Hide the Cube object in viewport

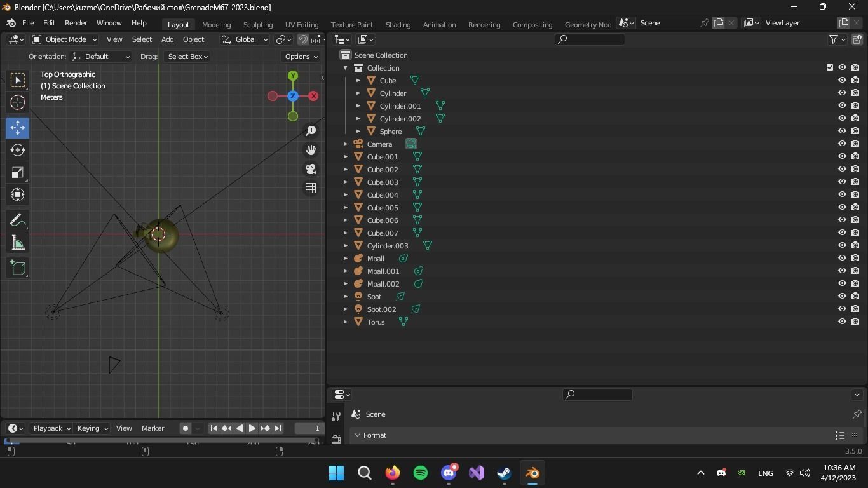(x=843, y=80)
